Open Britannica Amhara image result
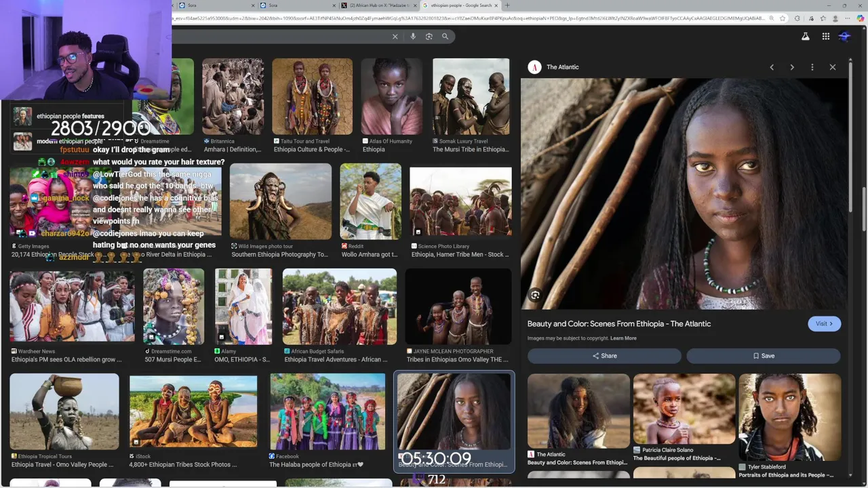The height and width of the screenshot is (488, 868). pos(233,96)
